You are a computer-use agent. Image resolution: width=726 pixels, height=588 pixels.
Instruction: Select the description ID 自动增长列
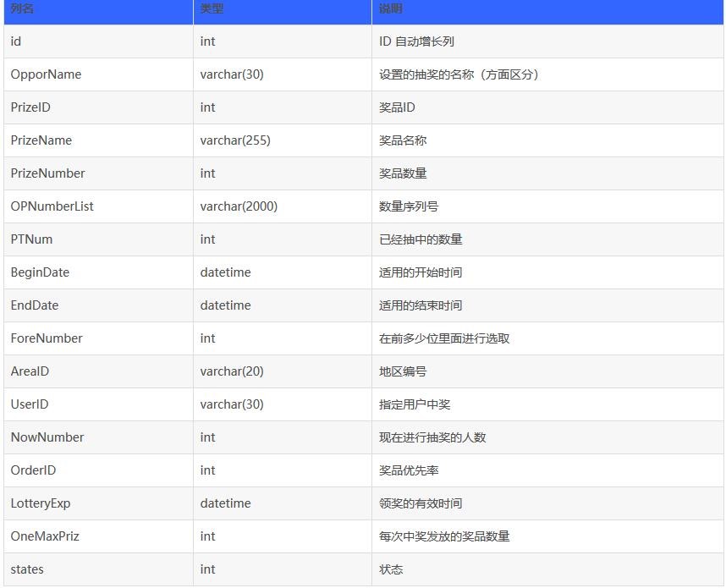coord(416,41)
